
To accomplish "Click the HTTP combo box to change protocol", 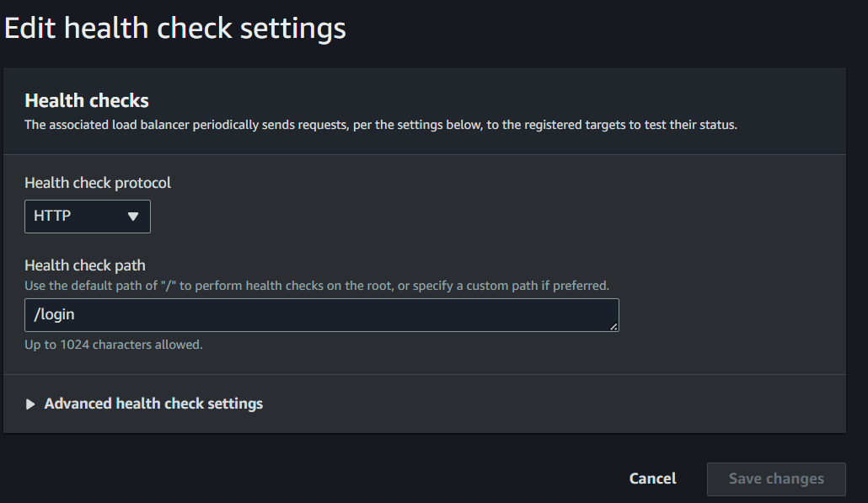I will click(x=87, y=217).
